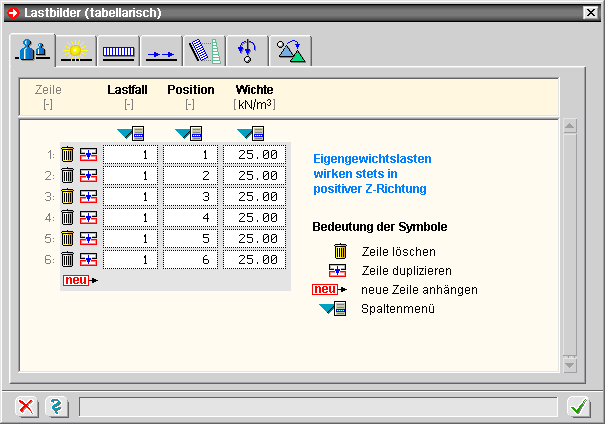
Task: Click the trash icon in row 4
Action: pyautogui.click(x=68, y=217)
